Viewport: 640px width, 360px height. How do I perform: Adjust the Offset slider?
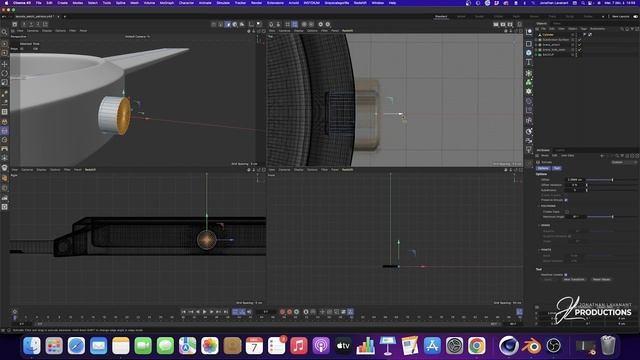612,180
